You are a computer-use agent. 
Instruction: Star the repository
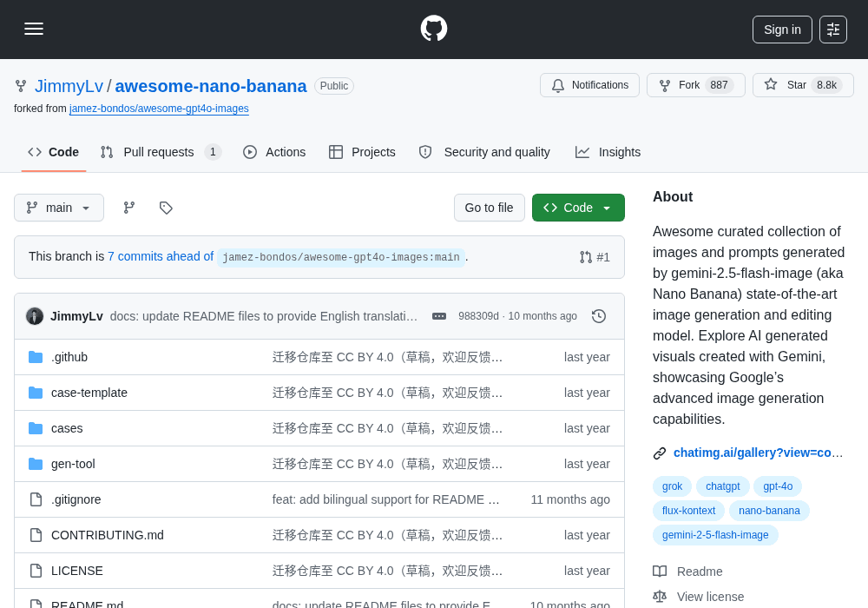tap(803, 85)
